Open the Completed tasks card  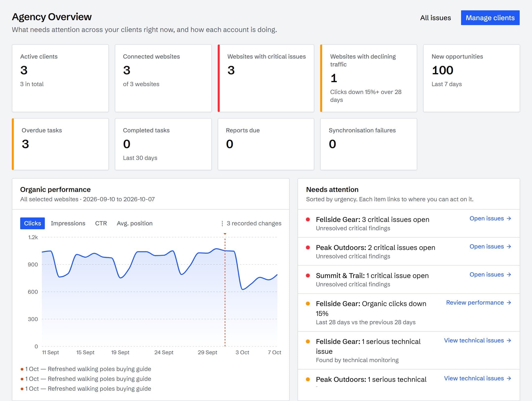(x=163, y=144)
